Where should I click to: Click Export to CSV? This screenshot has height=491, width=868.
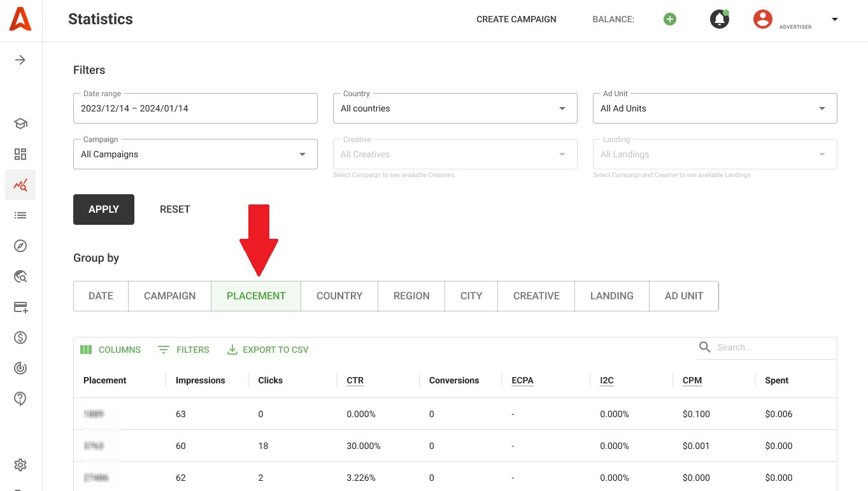click(x=268, y=350)
